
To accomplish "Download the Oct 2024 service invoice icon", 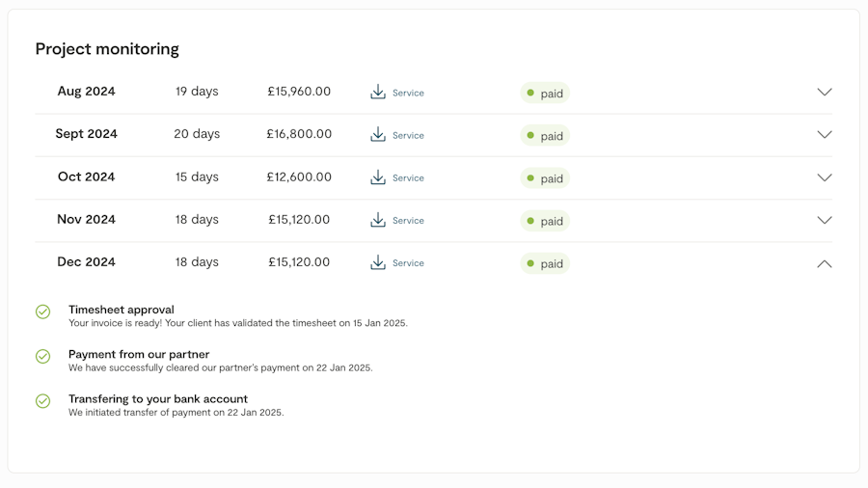I will point(378,177).
